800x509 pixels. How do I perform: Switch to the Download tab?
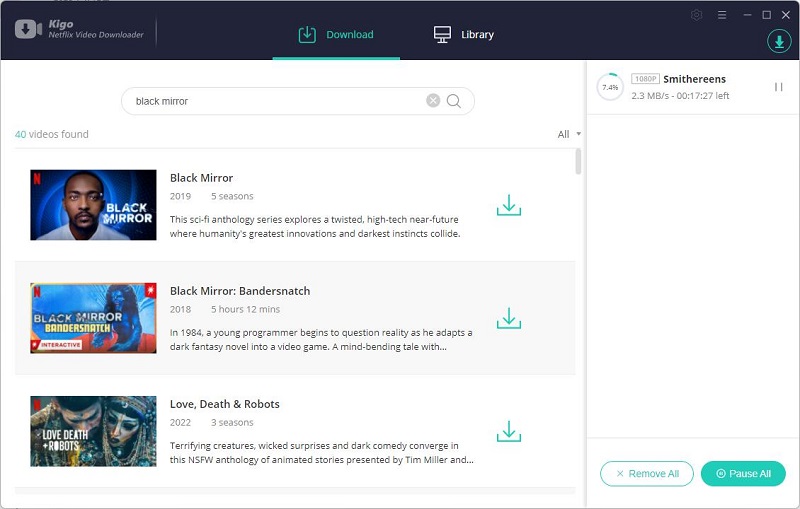pyautogui.click(x=336, y=35)
